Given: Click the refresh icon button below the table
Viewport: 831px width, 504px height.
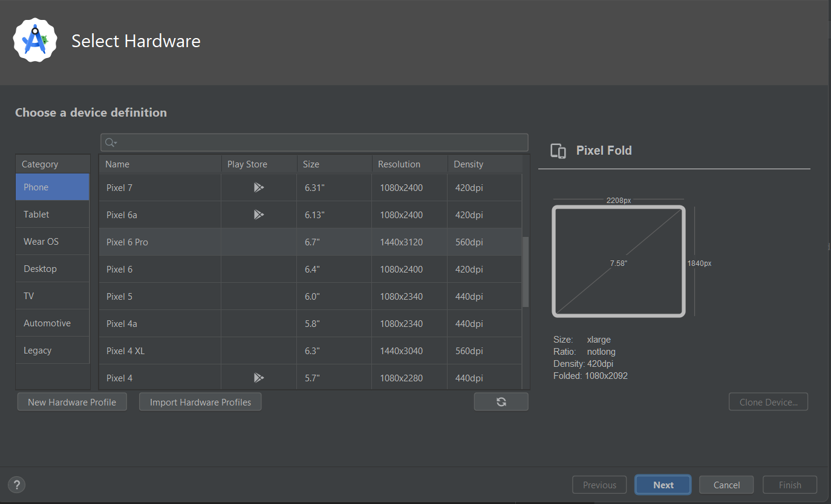Looking at the screenshot, I should 501,402.
